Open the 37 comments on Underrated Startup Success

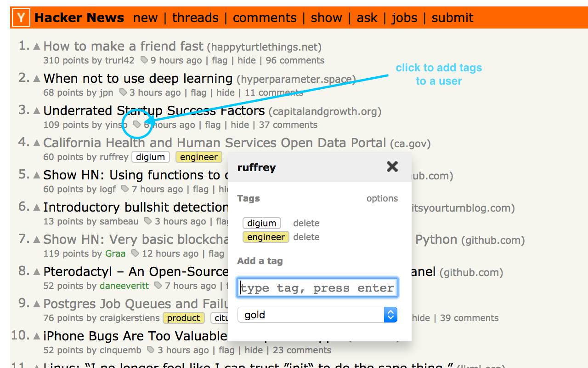[288, 125]
